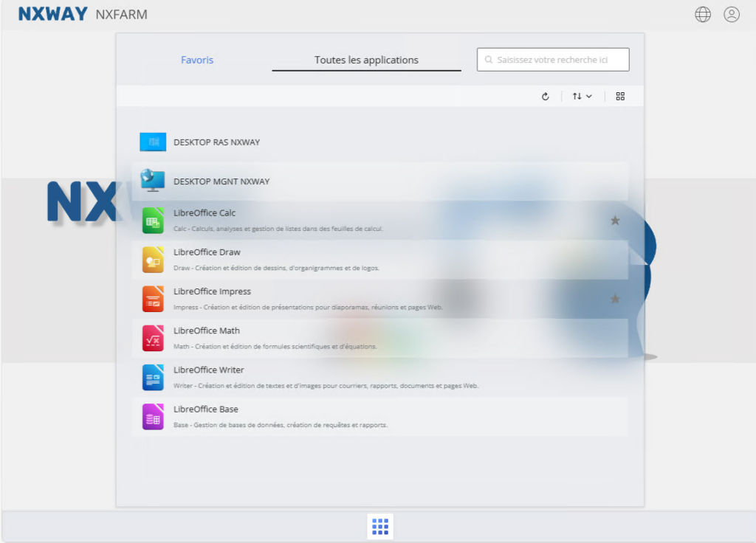Click the LibreOffice Impress title

[212, 291]
